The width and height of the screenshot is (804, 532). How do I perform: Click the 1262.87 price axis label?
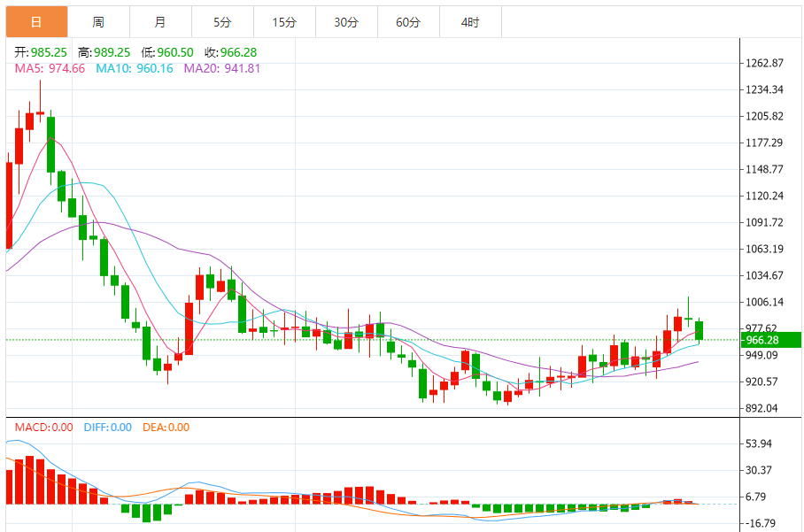point(764,63)
